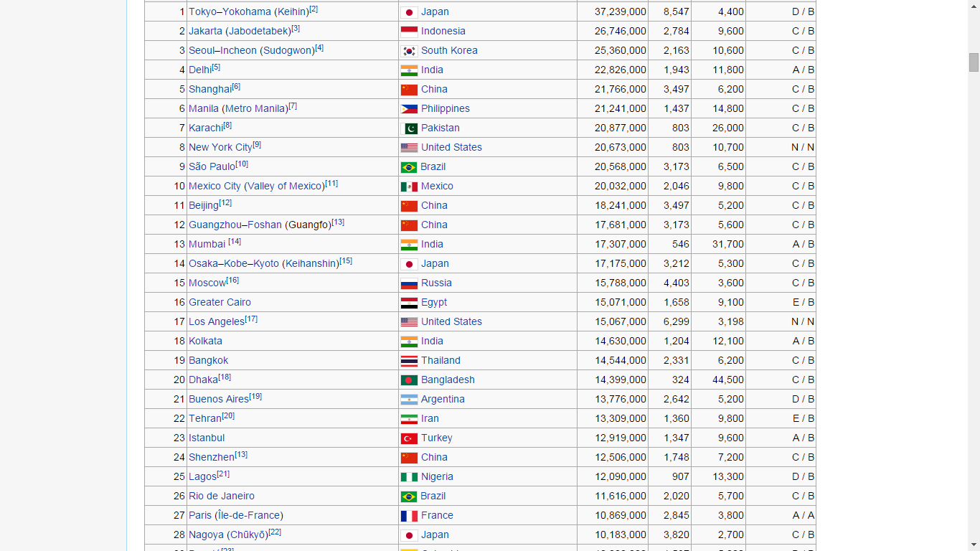
Task: Follow the Buenos Aires link
Action: pos(219,400)
